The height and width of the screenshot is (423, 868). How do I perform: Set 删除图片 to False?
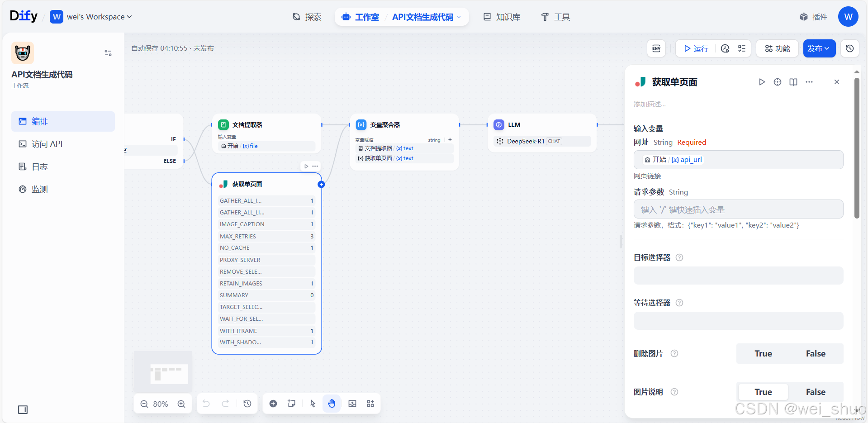pos(816,354)
